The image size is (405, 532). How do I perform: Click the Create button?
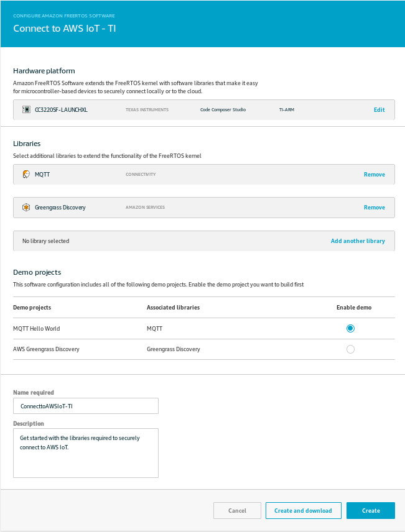click(371, 510)
